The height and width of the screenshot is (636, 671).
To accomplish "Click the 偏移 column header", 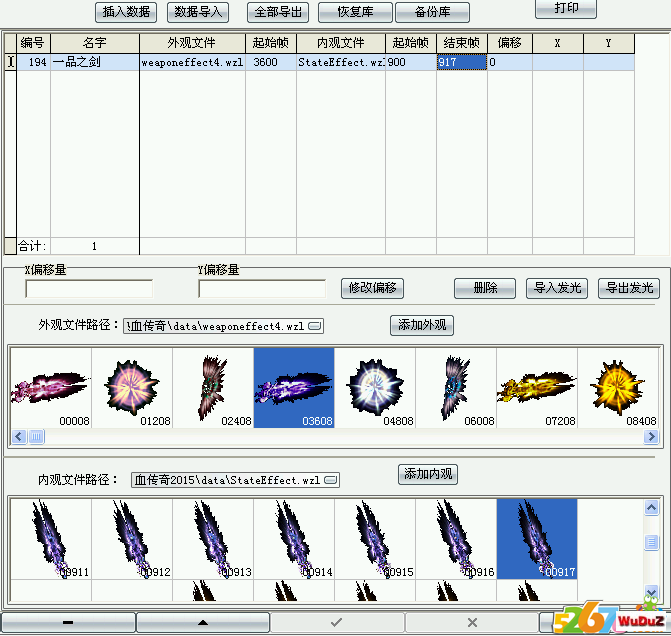I will [510, 43].
